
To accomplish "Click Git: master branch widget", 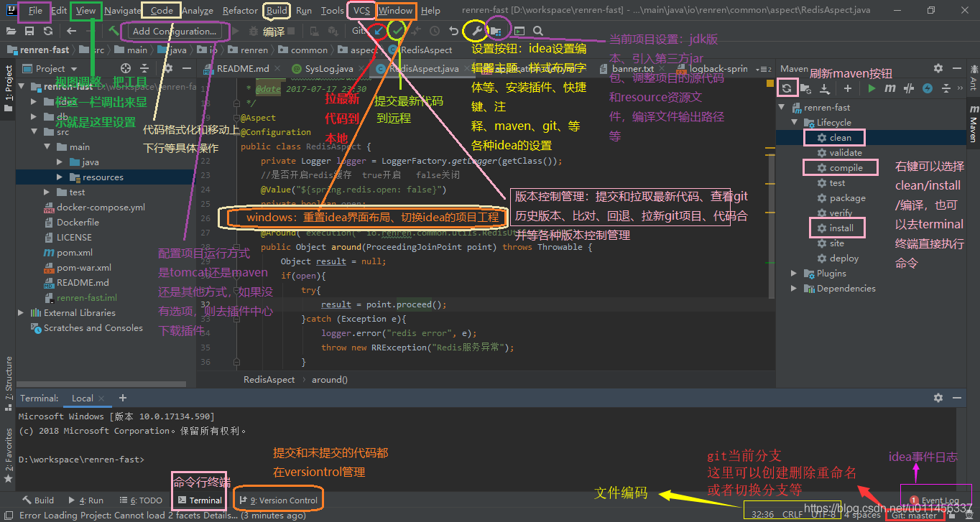I will [915, 515].
